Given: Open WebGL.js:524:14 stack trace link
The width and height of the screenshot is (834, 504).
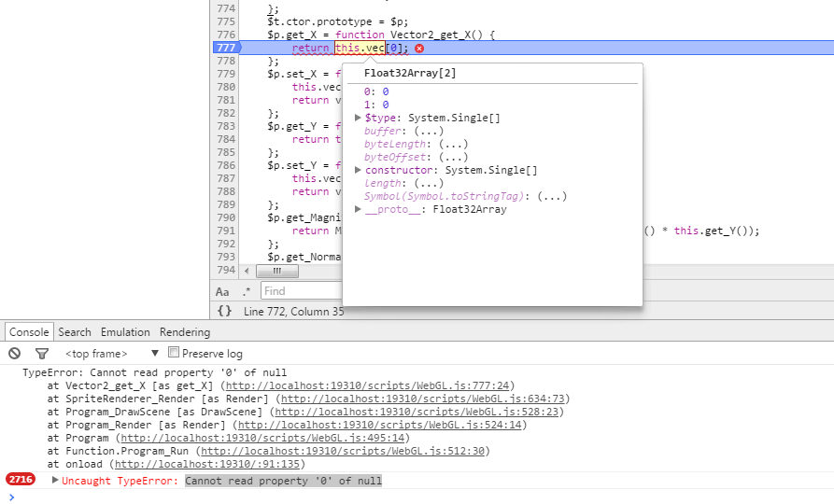Looking at the screenshot, I should [380, 425].
